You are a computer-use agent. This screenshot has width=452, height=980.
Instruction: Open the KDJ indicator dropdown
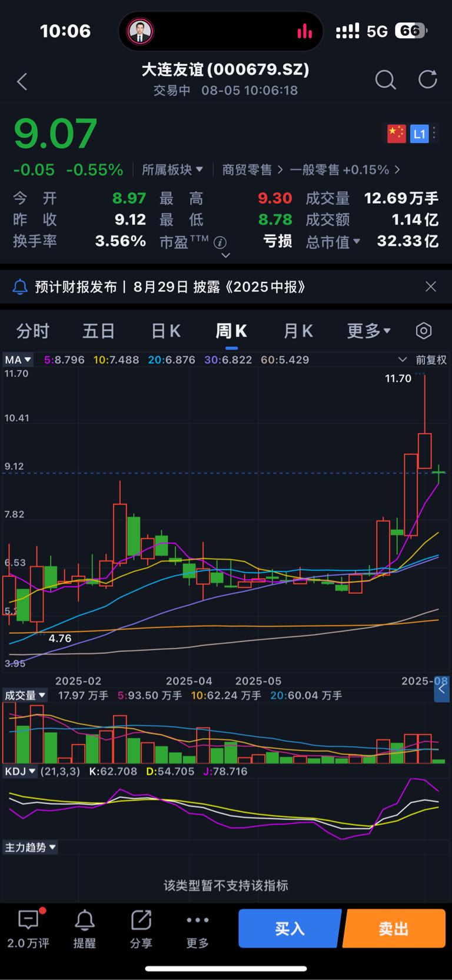(x=20, y=771)
